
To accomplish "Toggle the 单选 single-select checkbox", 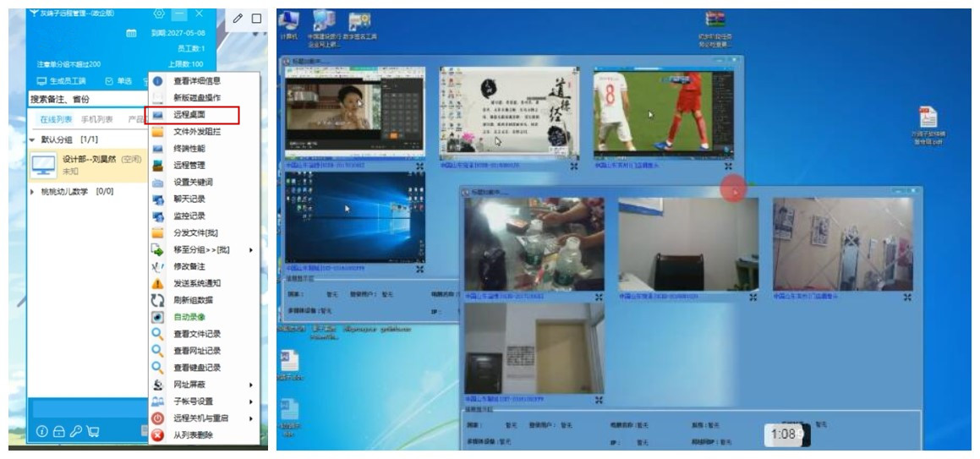I will pos(109,81).
